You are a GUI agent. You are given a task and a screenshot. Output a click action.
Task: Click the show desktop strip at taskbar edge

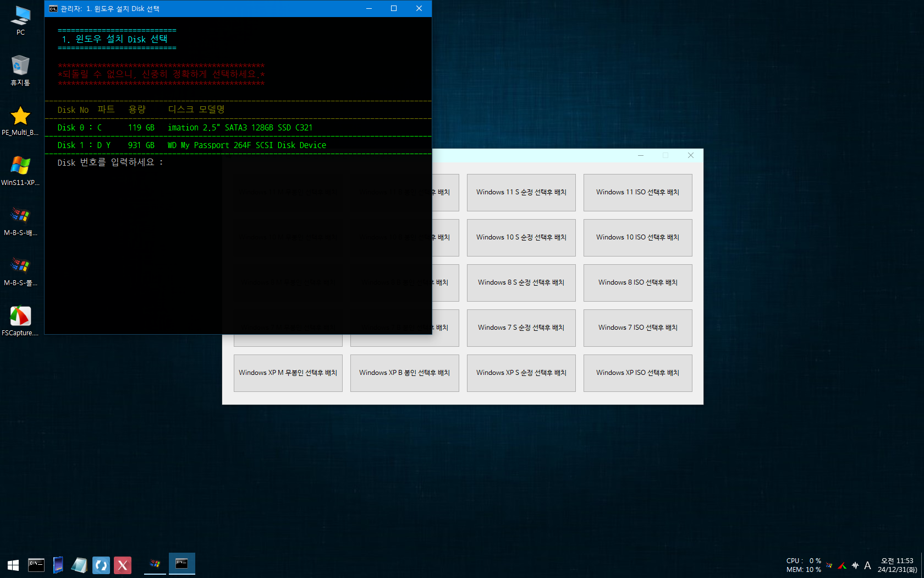922,565
